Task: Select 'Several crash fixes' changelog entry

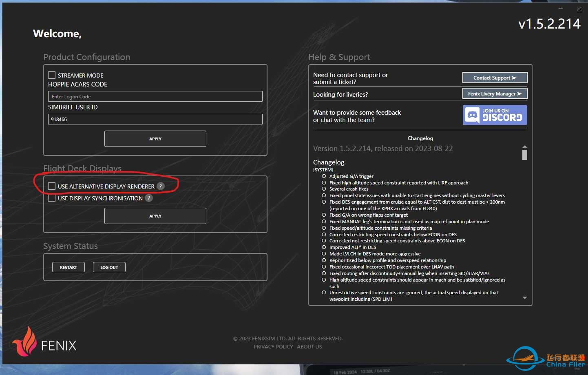Action: 349,189
